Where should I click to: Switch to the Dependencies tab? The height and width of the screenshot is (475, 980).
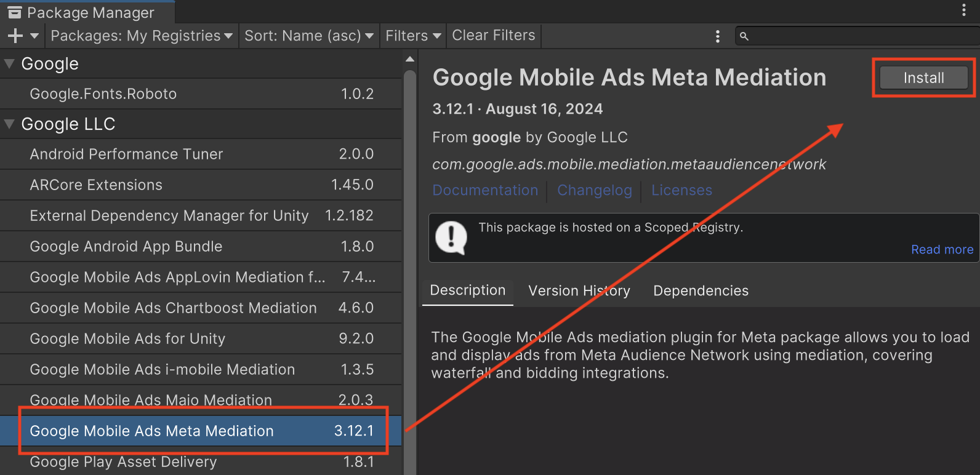701,291
